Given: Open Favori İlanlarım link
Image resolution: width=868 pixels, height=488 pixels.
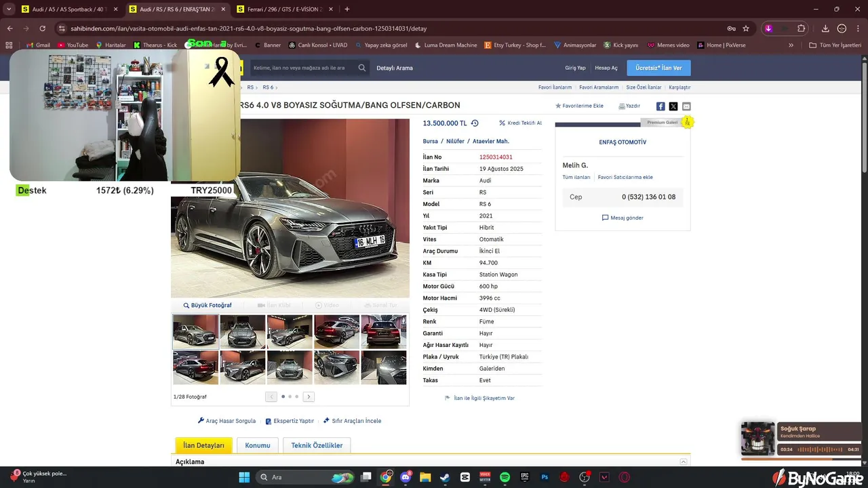Looking at the screenshot, I should click(x=555, y=87).
